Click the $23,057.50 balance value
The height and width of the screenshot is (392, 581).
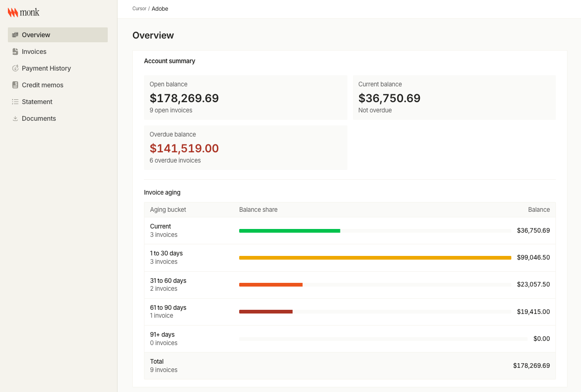click(533, 285)
